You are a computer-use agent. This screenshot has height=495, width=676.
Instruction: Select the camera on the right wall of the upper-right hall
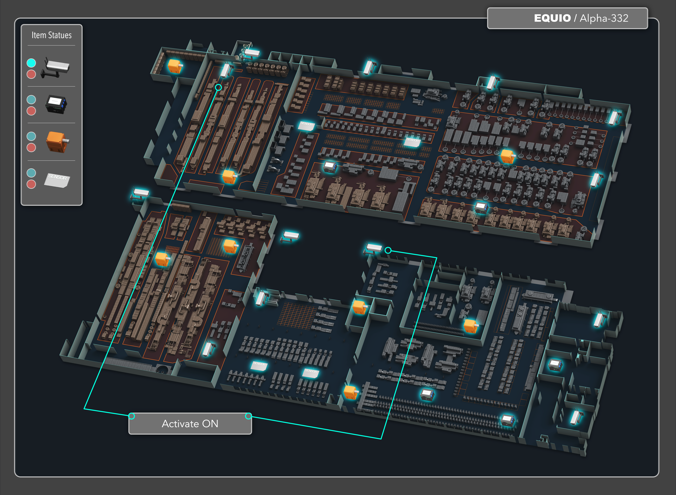point(596,179)
